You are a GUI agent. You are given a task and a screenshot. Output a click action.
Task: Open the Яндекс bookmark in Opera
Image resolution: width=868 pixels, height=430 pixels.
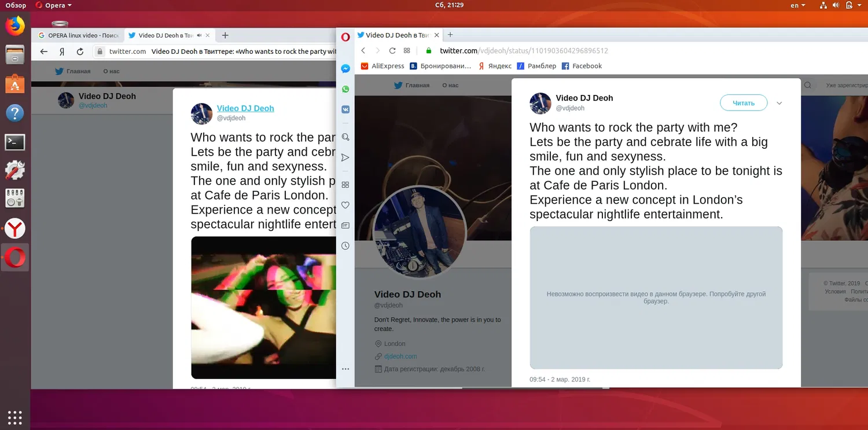495,66
